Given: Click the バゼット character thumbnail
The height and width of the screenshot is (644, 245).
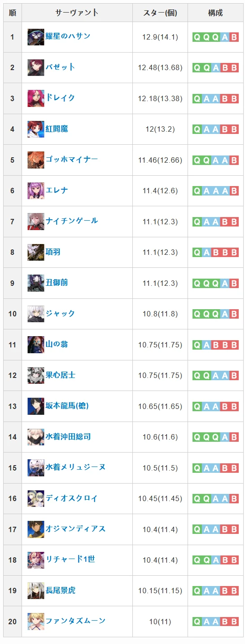Looking at the screenshot, I should (36, 67).
